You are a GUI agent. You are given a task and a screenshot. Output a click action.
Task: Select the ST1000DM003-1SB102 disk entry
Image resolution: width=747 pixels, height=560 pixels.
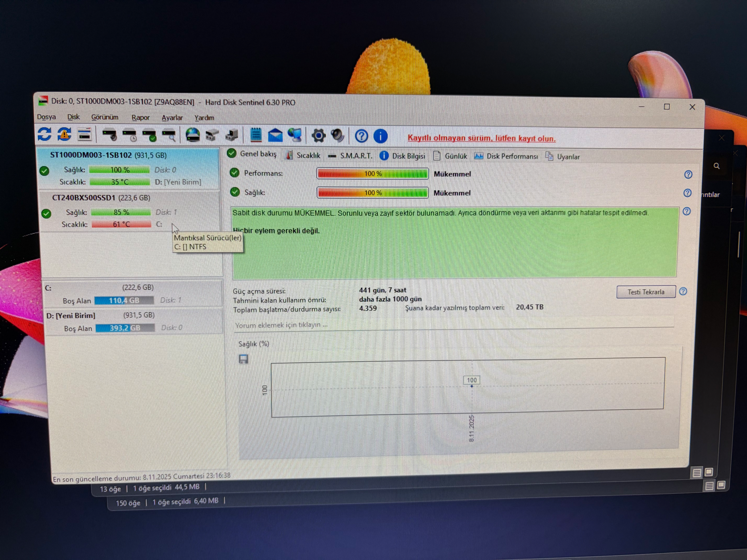coord(128,169)
